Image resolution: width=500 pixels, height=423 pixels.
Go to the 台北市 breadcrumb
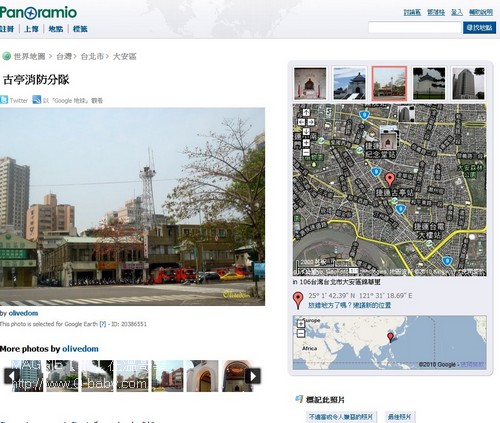pyautogui.click(x=92, y=56)
